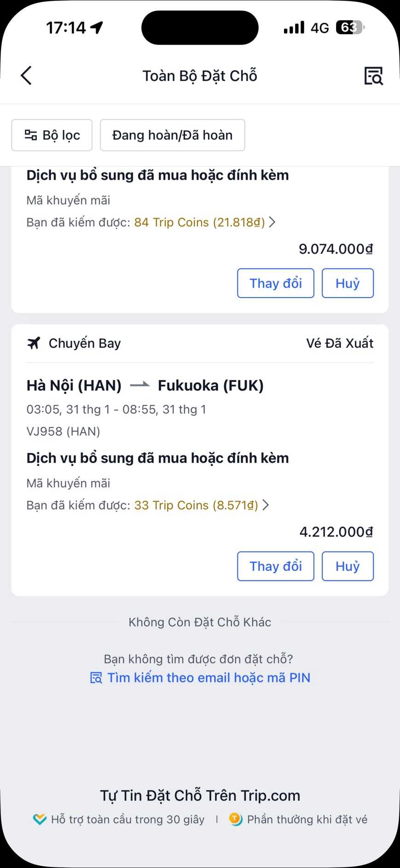The image size is (400, 868).
Task: Tap the search icon beside PIN link
Action: point(96,678)
